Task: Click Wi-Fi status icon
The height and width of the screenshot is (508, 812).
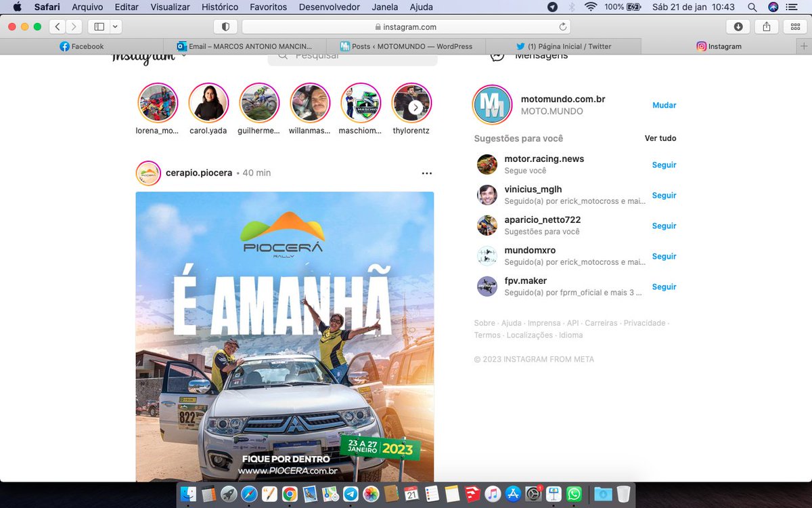Action: point(591,7)
